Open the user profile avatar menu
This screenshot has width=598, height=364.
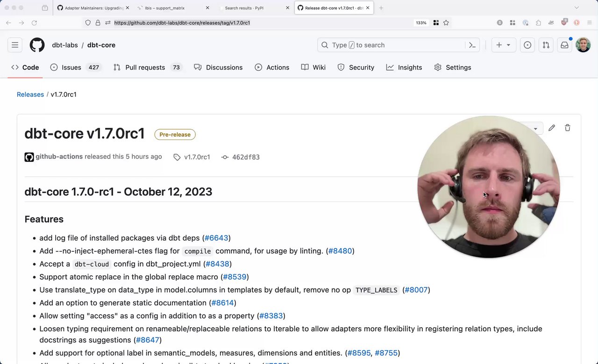(583, 45)
